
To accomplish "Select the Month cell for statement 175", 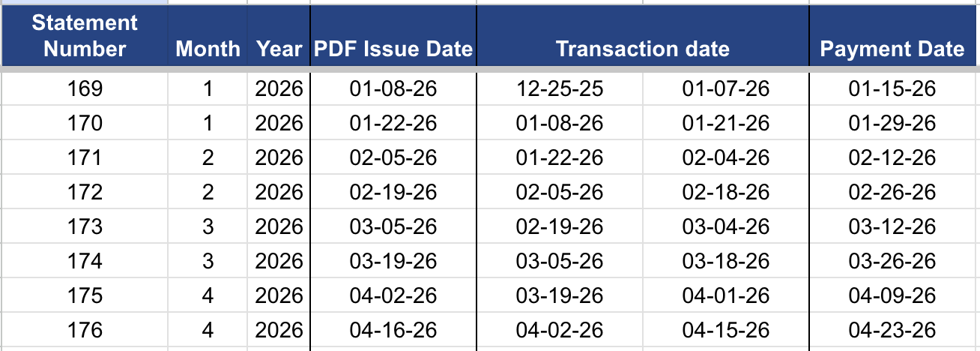I will pos(208,295).
